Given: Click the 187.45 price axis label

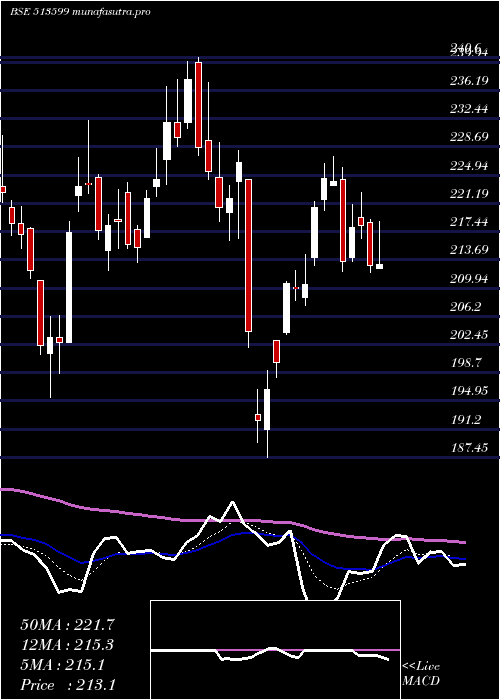Looking at the screenshot, I should coord(468,448).
